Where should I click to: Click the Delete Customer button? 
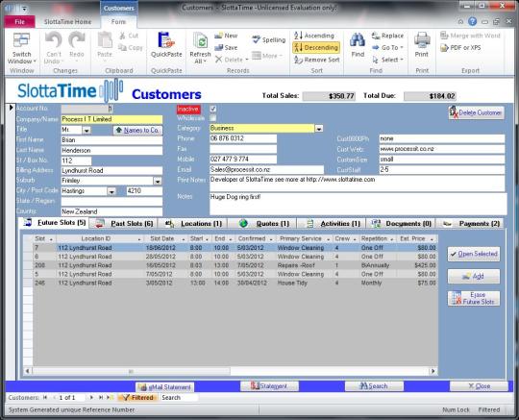coord(477,112)
